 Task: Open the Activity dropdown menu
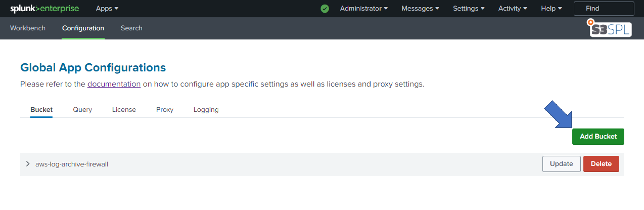512,9
